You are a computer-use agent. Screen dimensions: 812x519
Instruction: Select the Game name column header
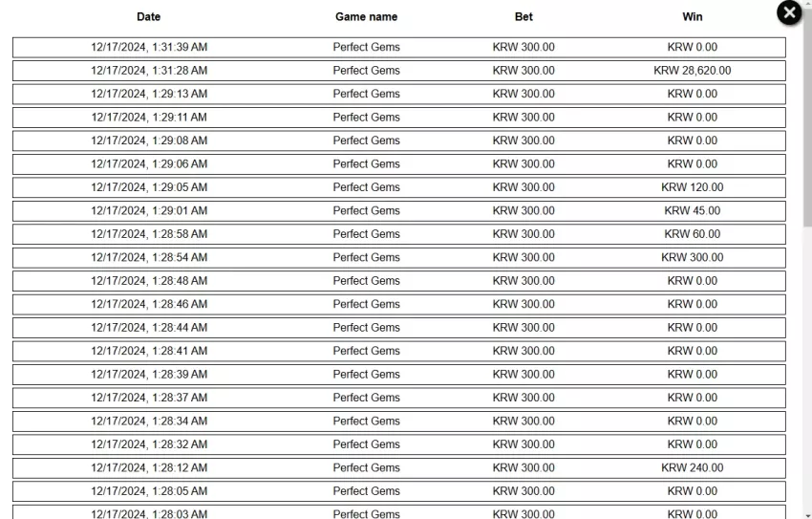(x=366, y=16)
